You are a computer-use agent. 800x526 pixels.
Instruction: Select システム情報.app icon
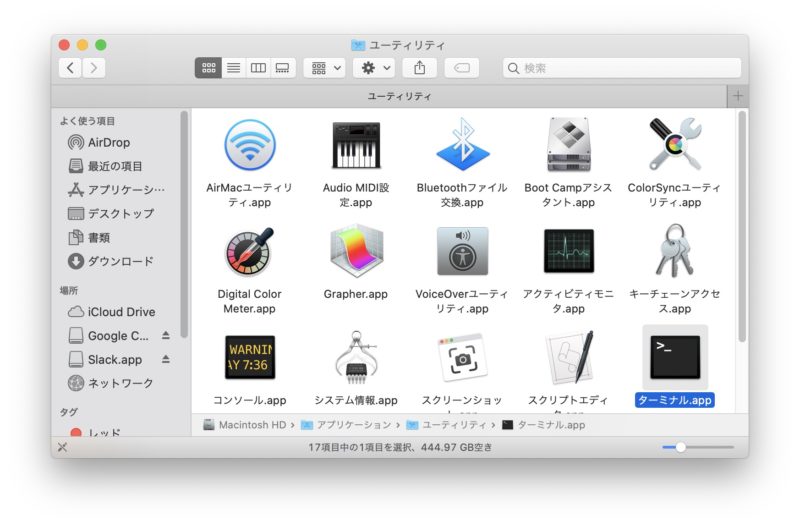point(356,358)
